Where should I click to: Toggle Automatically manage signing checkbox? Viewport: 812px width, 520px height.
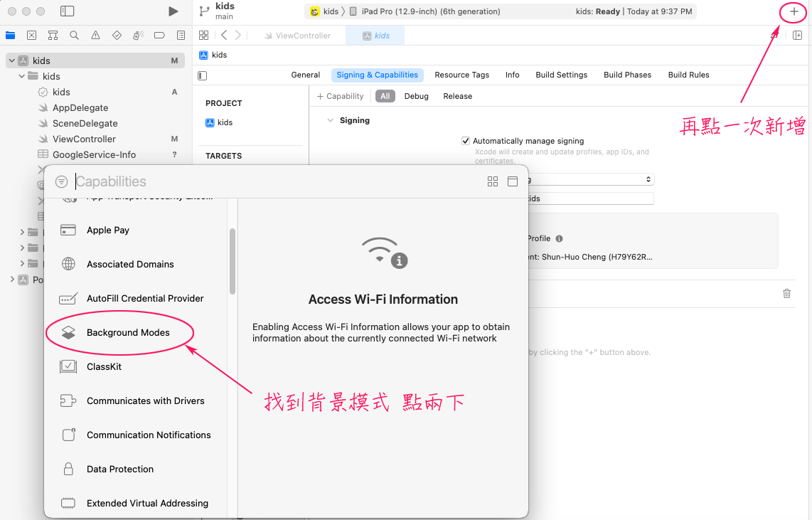coord(466,141)
